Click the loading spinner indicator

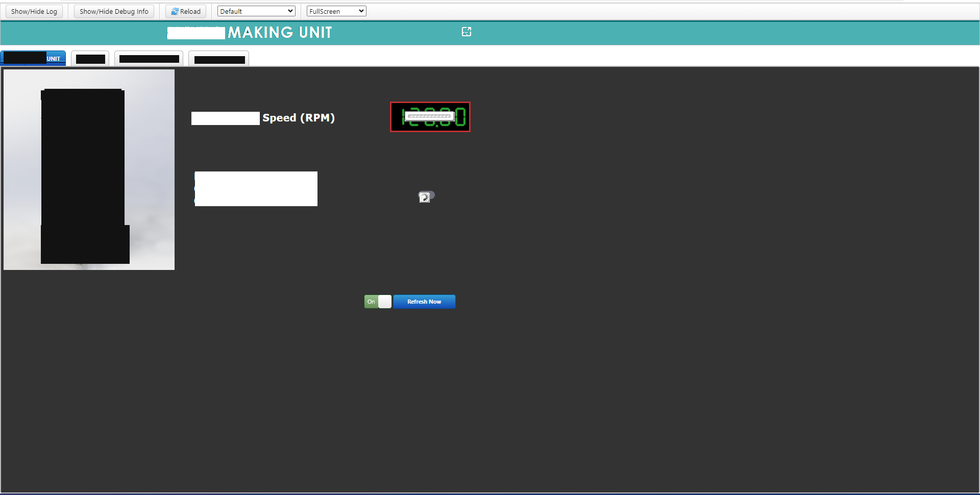tap(427, 197)
